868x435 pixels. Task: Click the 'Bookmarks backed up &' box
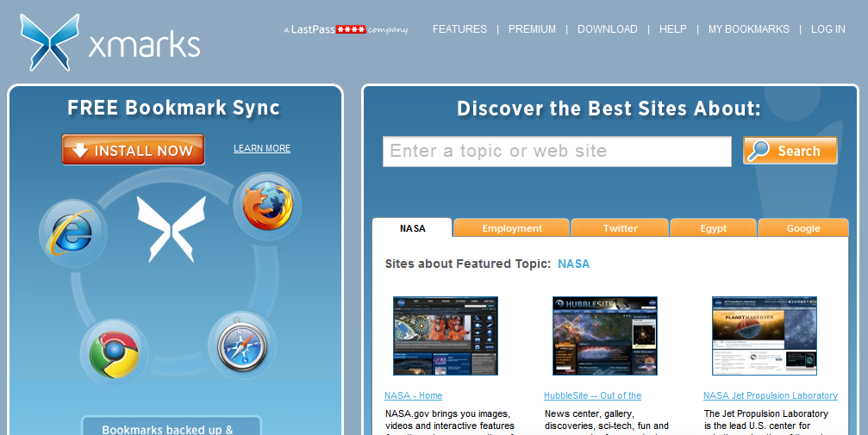tap(171, 425)
